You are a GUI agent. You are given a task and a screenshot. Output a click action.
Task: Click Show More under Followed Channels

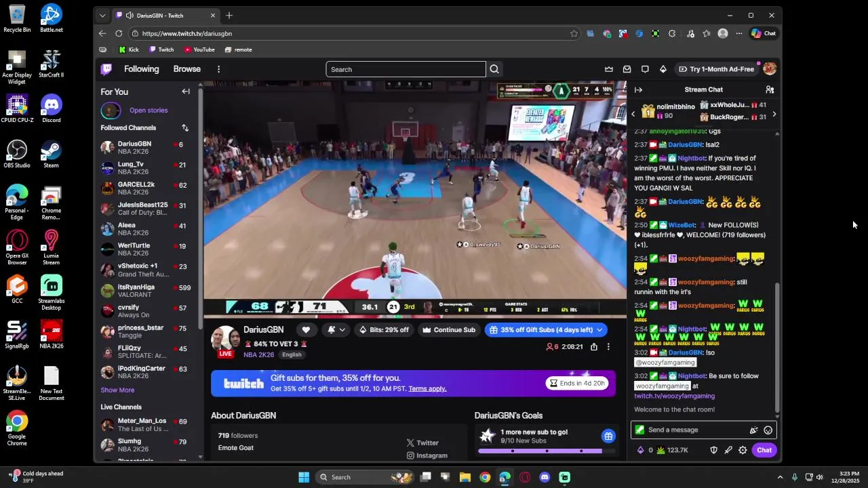click(117, 390)
